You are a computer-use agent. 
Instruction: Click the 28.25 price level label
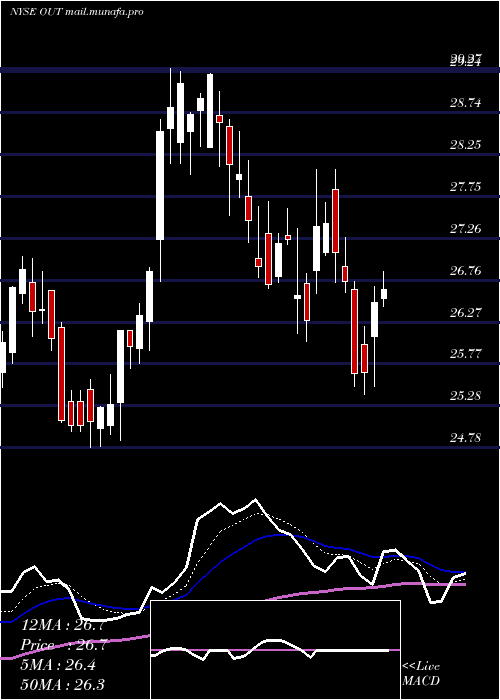pos(466,145)
